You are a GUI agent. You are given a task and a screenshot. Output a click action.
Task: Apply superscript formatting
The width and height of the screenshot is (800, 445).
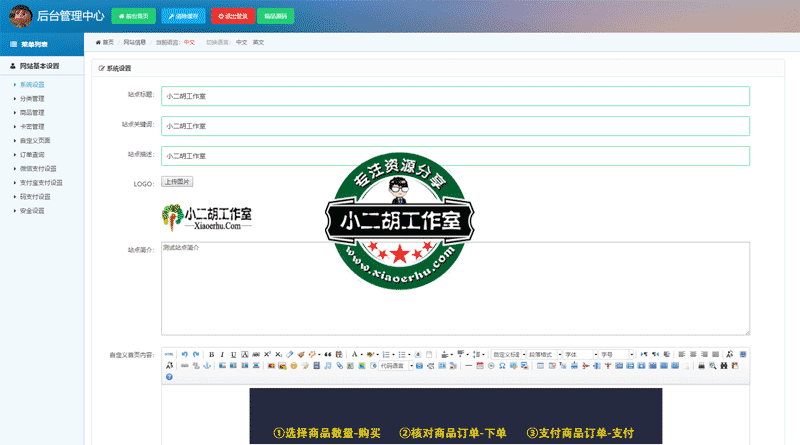[x=267, y=354]
